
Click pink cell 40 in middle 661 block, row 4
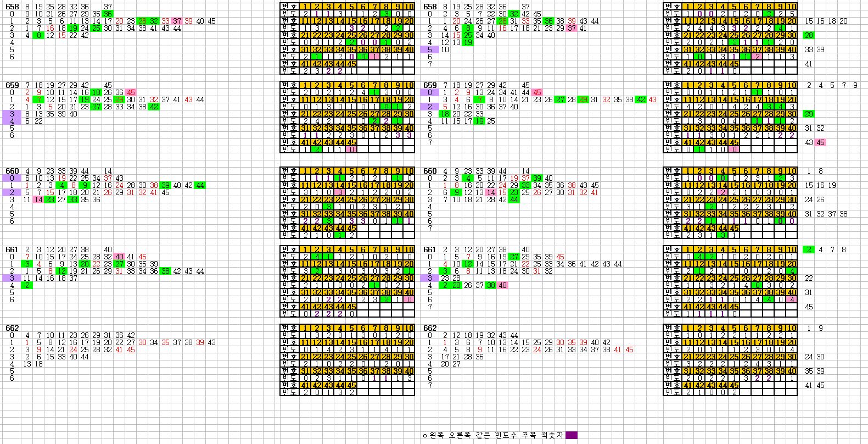pos(502,285)
